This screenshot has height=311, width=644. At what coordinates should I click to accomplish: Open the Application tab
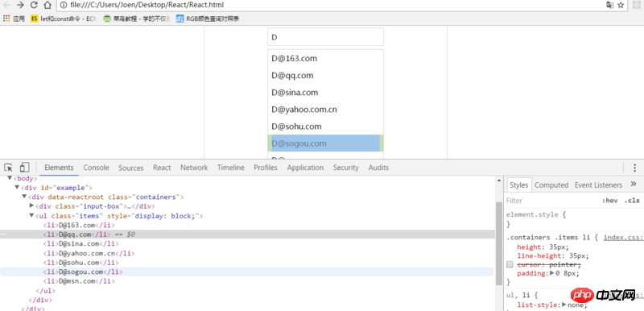(305, 168)
